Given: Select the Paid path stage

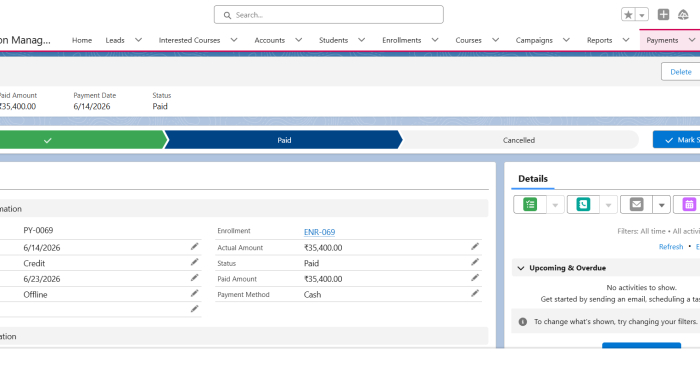Looking at the screenshot, I should point(284,140).
